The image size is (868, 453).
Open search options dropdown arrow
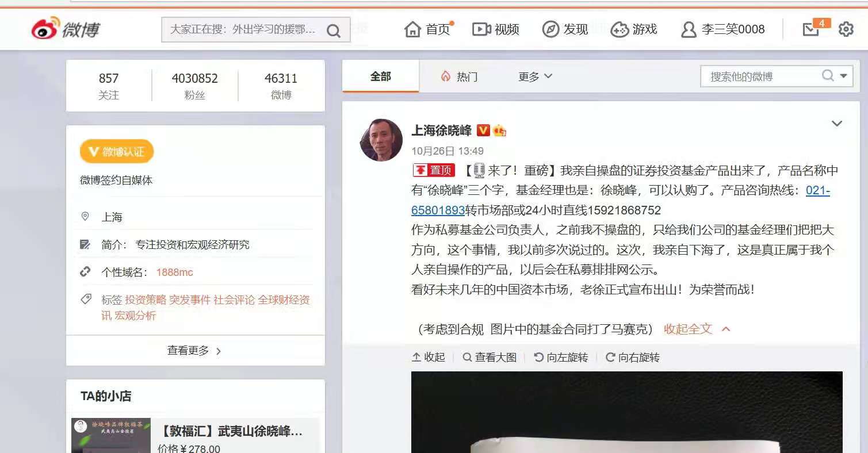click(x=844, y=76)
